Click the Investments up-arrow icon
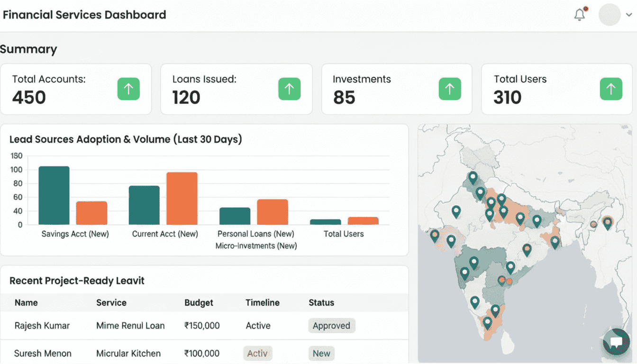 449,89
